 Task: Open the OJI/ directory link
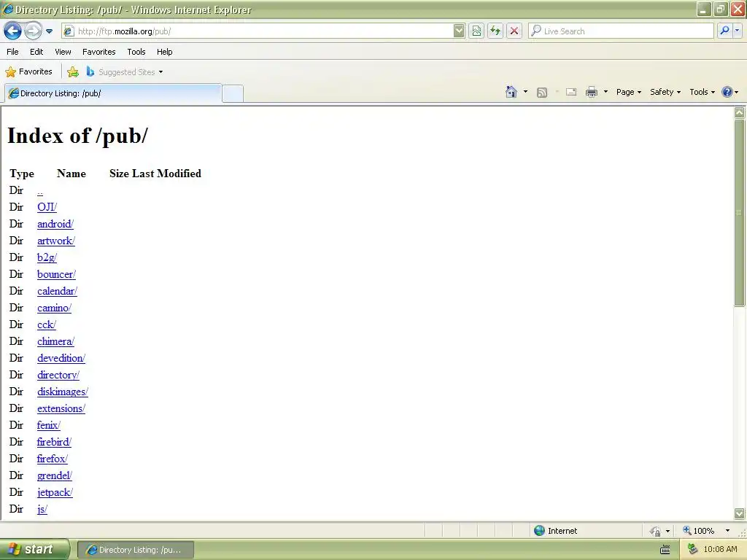tap(47, 207)
